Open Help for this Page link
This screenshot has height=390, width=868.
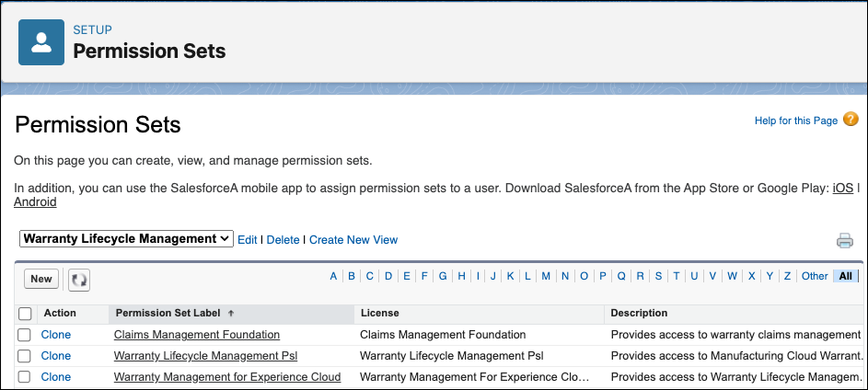(796, 120)
